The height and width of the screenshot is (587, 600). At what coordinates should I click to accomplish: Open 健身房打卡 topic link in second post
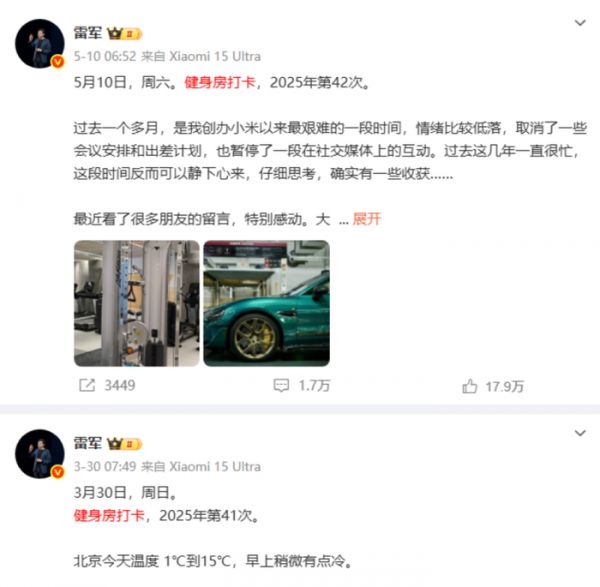coord(109,515)
